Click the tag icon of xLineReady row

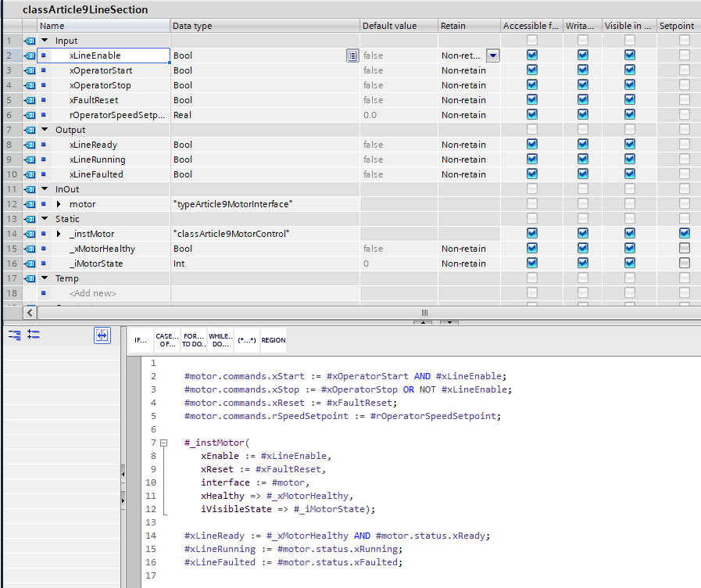pos(30,145)
